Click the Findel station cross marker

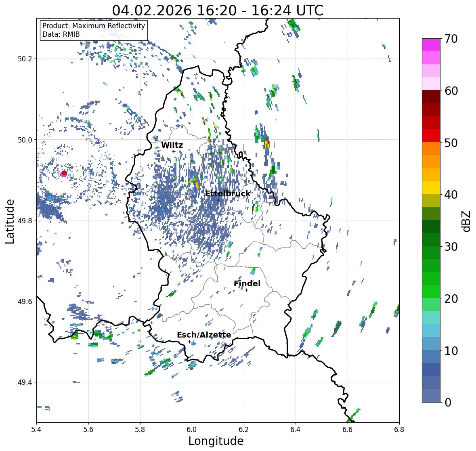pos(247,290)
